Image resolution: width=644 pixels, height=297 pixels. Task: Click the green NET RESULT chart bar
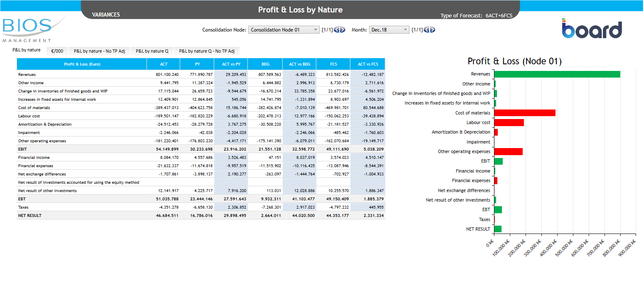tap(498, 229)
